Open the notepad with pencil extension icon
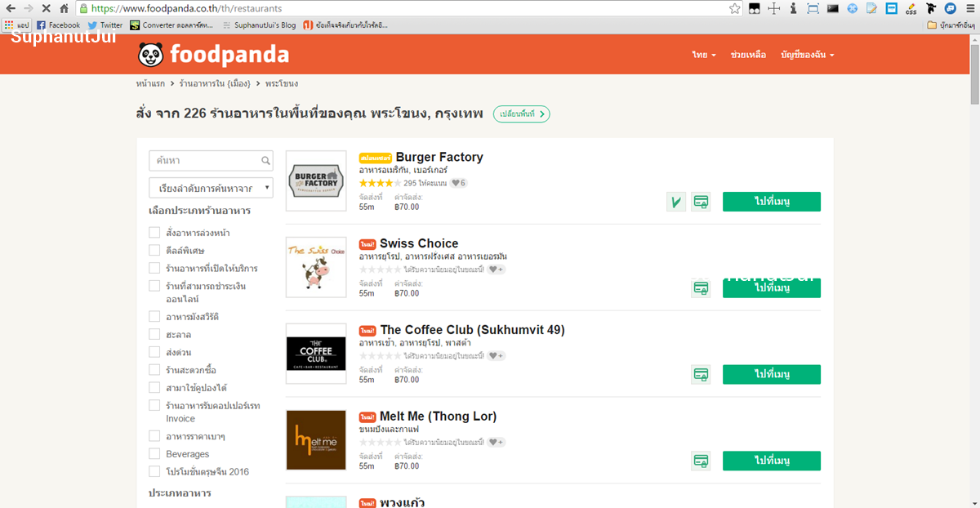The width and height of the screenshot is (980, 508). point(872,8)
